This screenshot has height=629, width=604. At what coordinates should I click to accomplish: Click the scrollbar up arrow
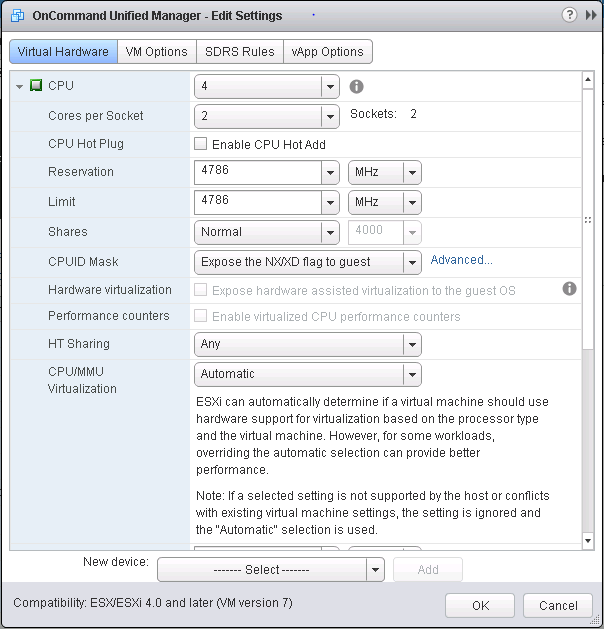click(588, 79)
